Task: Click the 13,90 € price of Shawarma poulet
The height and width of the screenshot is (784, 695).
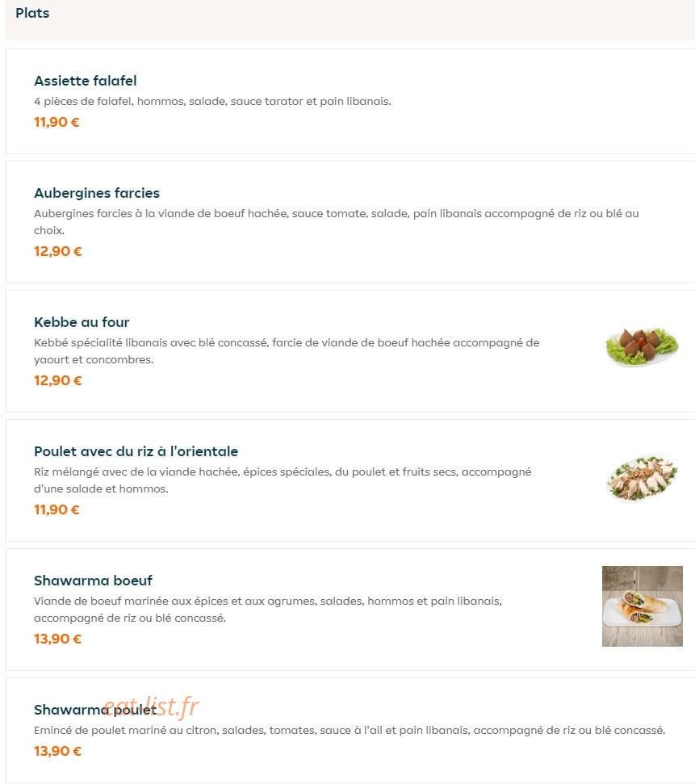Action: tap(57, 751)
